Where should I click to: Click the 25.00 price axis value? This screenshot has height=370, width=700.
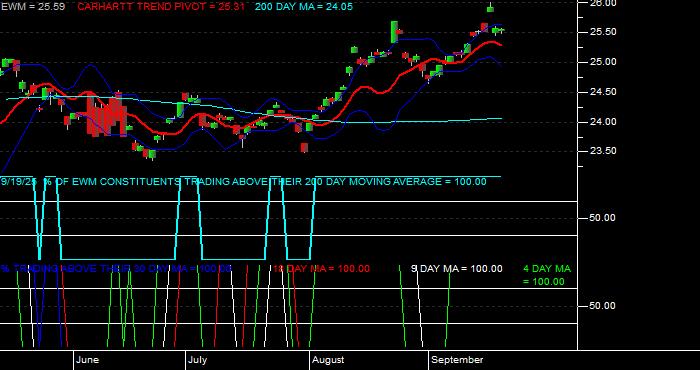click(603, 62)
